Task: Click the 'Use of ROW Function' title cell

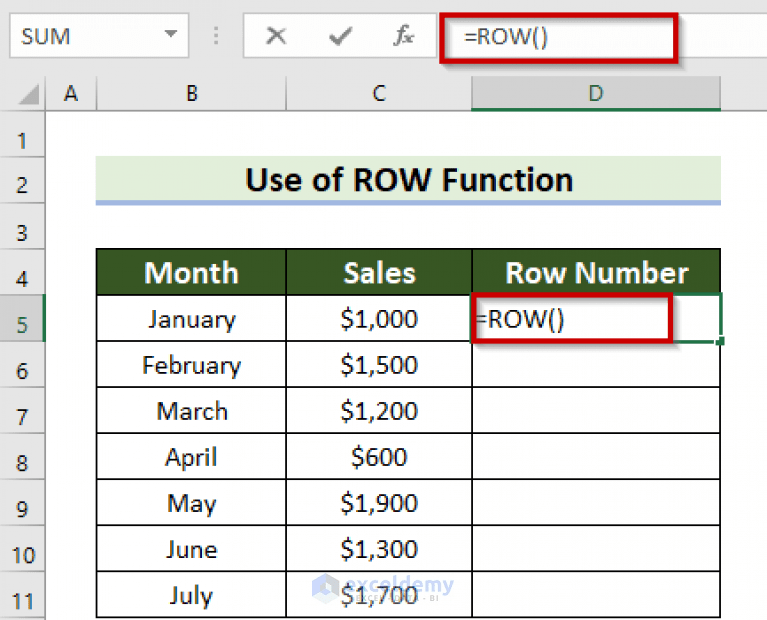Action: 408,180
